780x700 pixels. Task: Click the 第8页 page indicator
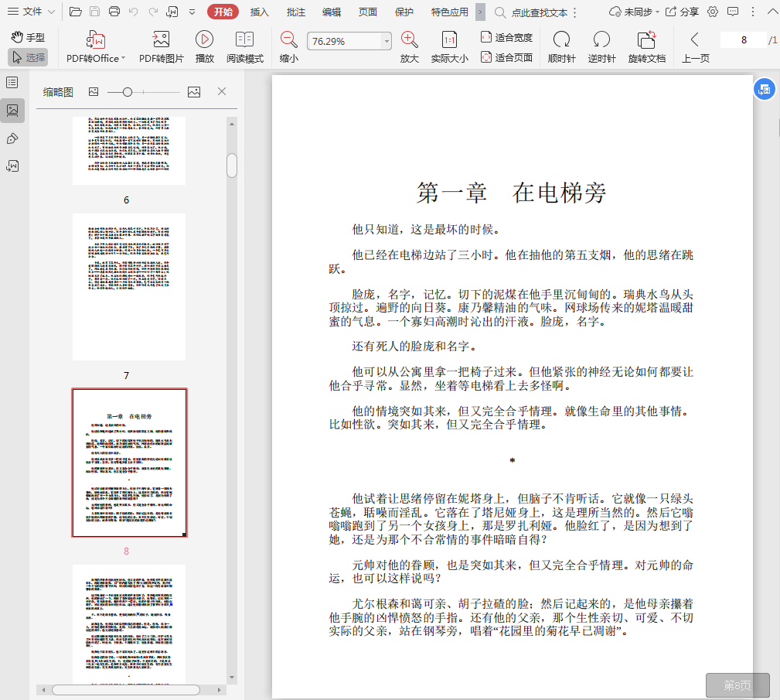737,685
